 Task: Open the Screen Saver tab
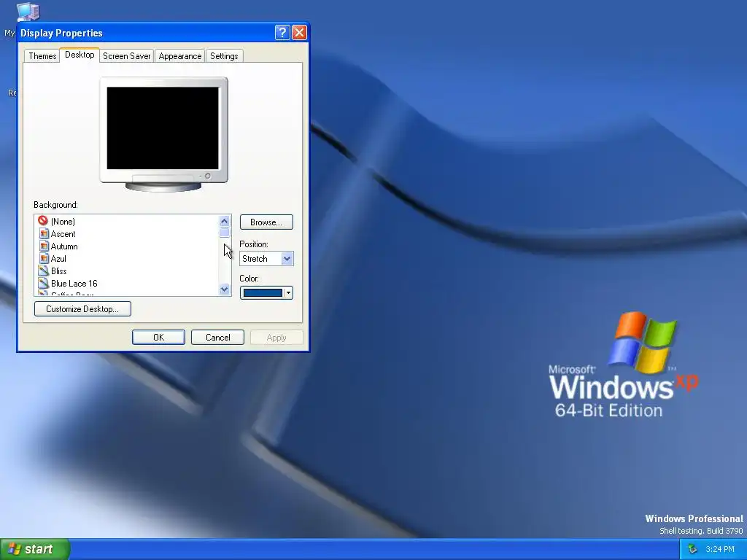127,55
